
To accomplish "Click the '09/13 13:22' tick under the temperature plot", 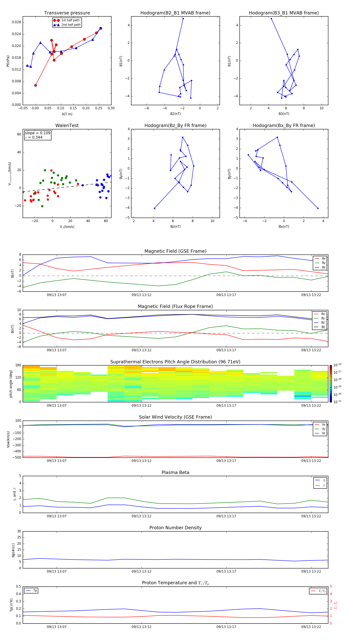I will point(311,627).
